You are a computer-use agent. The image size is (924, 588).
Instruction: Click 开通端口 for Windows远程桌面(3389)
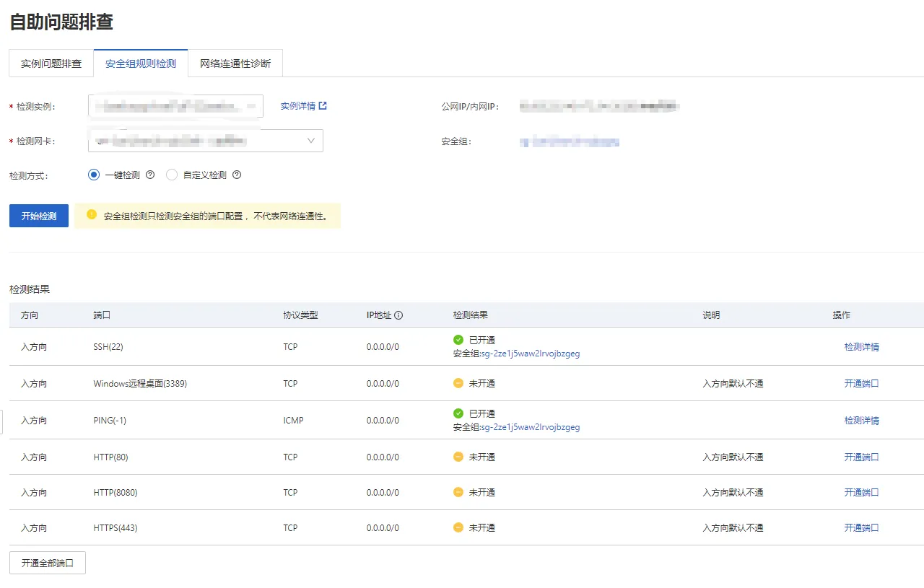pos(861,384)
